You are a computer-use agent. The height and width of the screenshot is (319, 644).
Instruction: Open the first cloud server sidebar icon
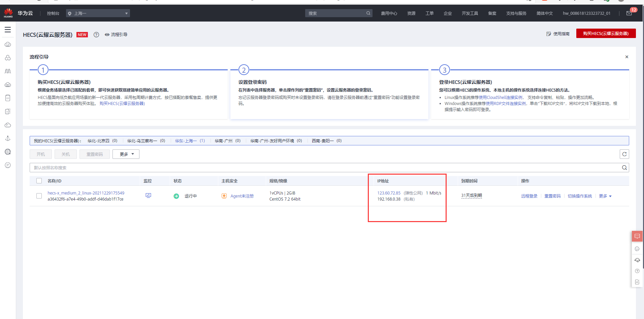coord(8,44)
